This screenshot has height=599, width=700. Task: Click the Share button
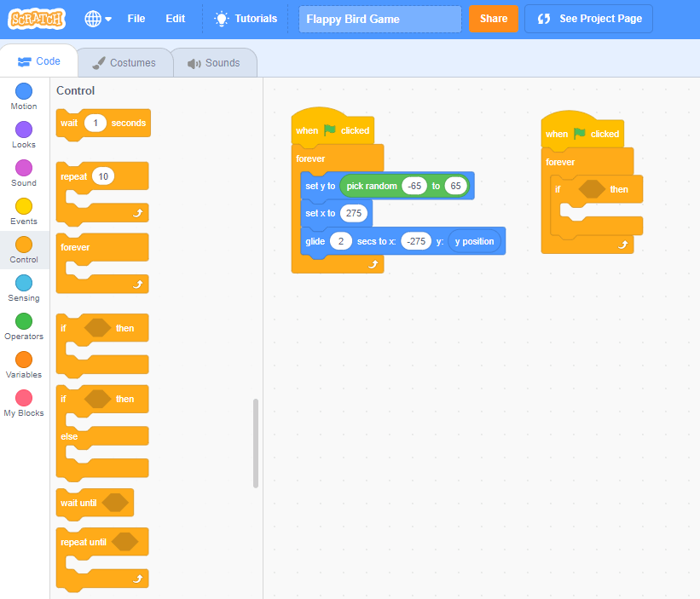click(x=493, y=18)
